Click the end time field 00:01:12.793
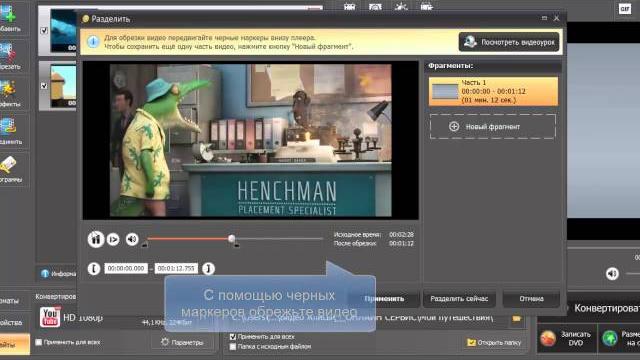 (176, 268)
